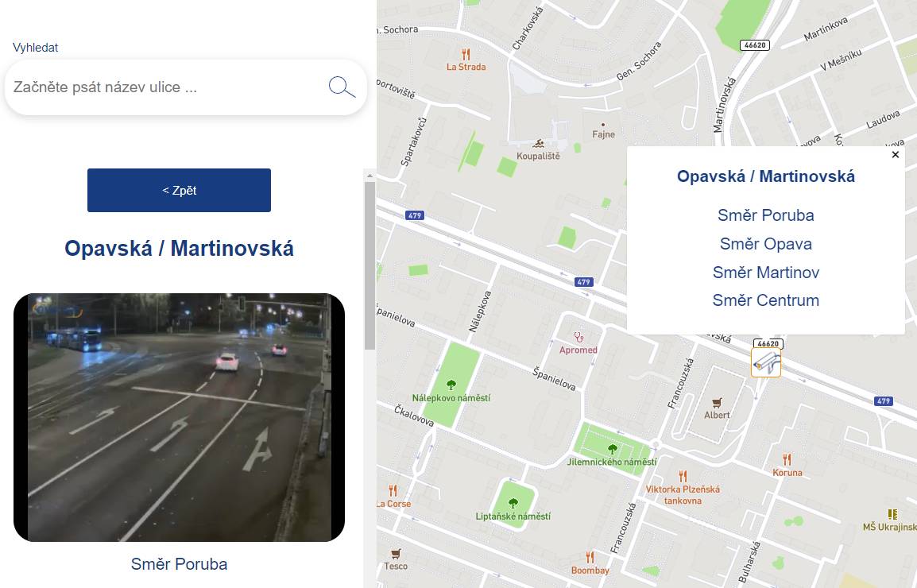
Task: Open Směr Opava camera direction
Action: pyautogui.click(x=765, y=244)
